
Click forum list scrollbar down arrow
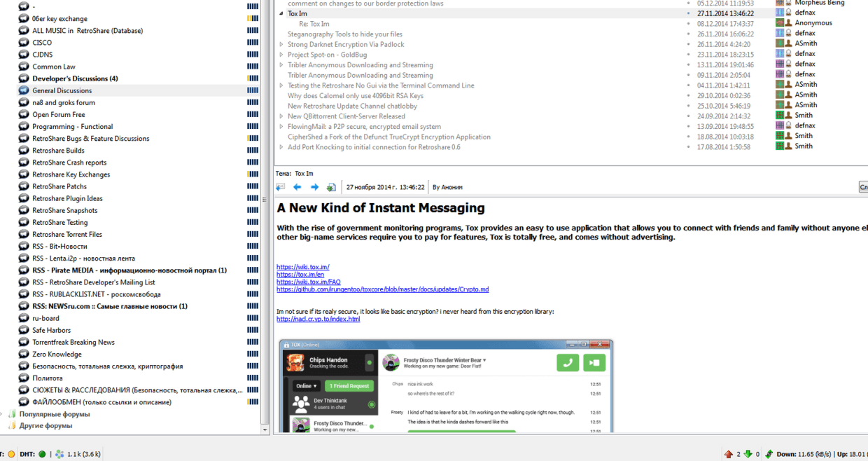pyautogui.click(x=265, y=429)
